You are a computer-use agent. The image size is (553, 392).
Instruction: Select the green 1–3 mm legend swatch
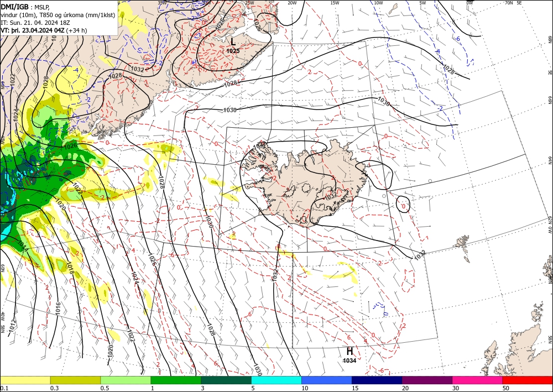pyautogui.click(x=176, y=380)
